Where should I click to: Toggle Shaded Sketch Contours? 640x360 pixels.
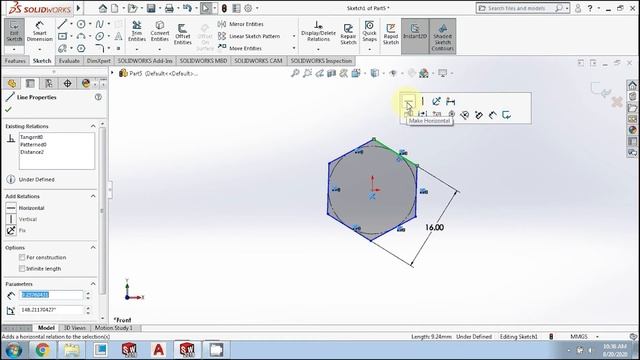[442, 36]
